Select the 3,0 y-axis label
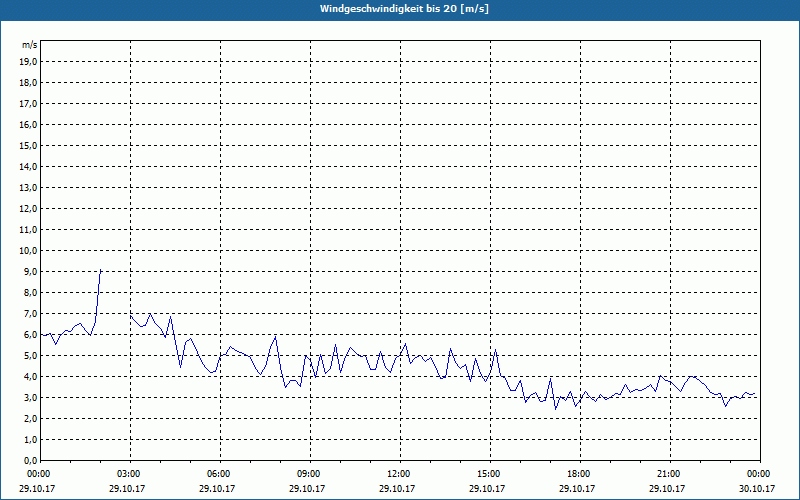800x500 pixels. [x=31, y=397]
